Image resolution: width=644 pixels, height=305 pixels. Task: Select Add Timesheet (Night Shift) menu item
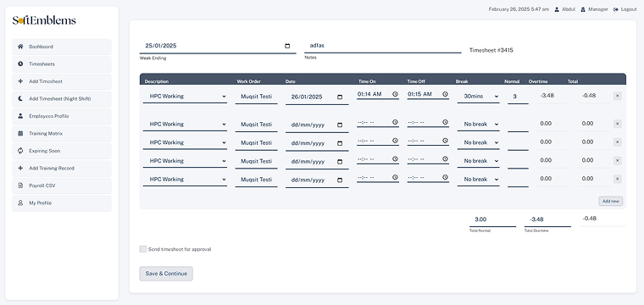pyautogui.click(x=62, y=99)
